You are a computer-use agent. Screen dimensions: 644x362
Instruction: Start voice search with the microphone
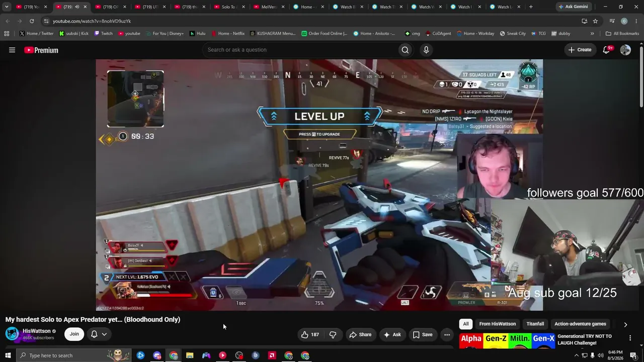tap(426, 50)
